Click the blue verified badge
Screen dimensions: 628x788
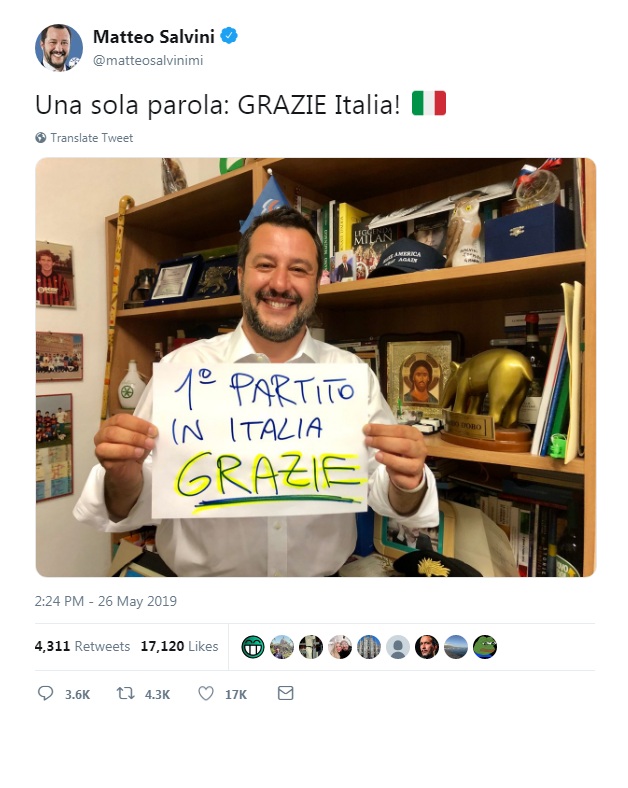[x=229, y=36]
